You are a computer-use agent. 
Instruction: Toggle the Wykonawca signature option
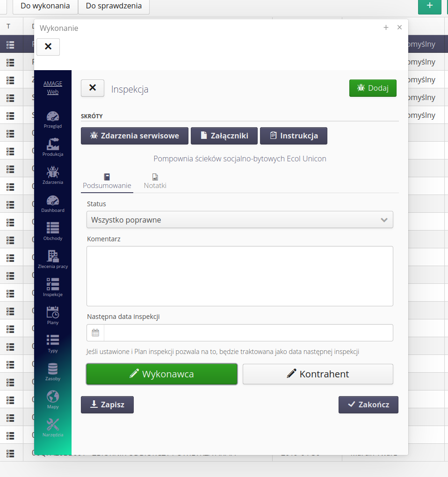[x=161, y=374]
